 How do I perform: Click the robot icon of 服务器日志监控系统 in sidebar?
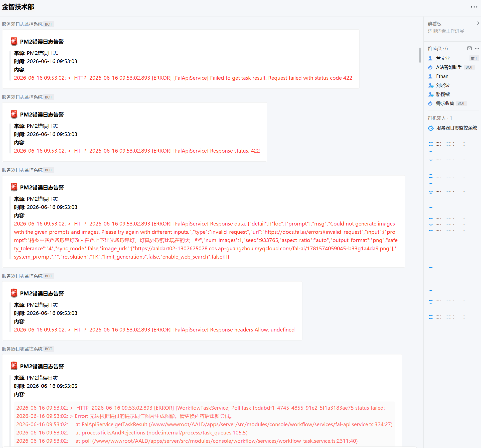[431, 128]
